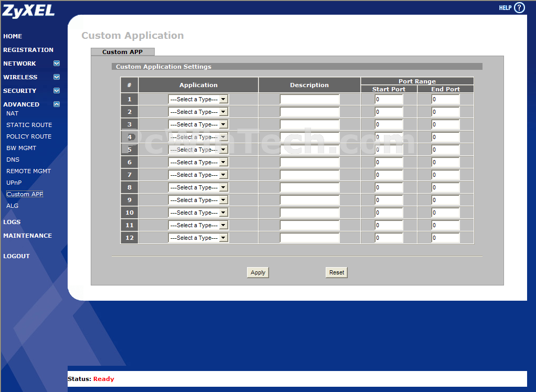
Task: Click the Ready status text
Action: [x=103, y=379]
